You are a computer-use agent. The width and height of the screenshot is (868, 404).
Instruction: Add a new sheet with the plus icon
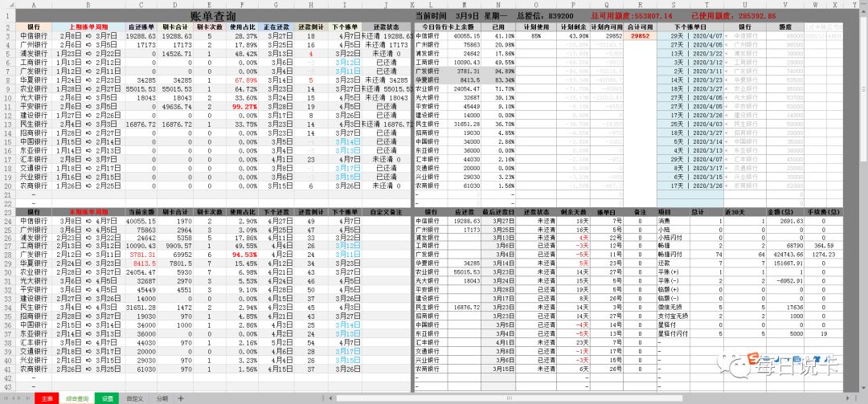181,398
